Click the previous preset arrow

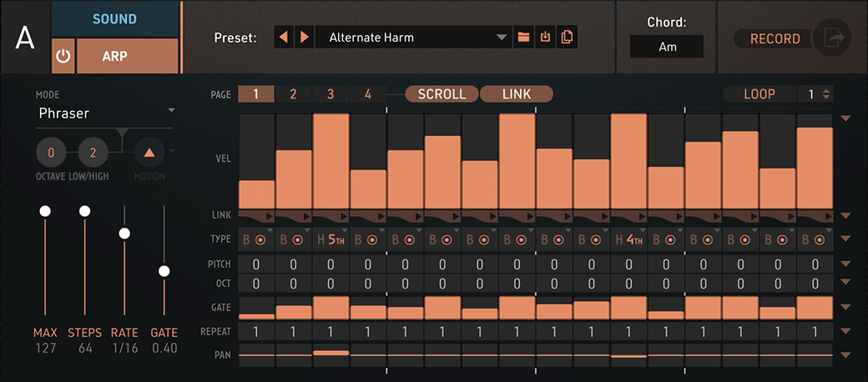[285, 37]
